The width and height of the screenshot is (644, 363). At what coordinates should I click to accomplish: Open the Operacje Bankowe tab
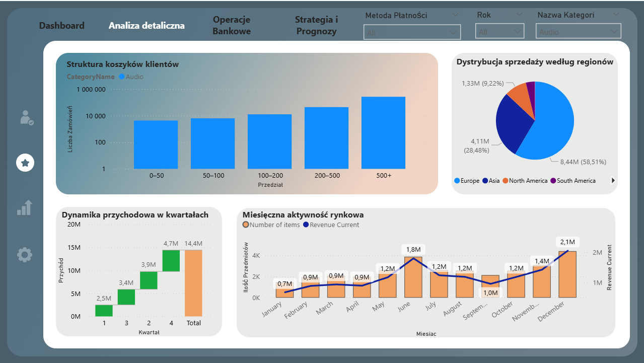(x=232, y=26)
